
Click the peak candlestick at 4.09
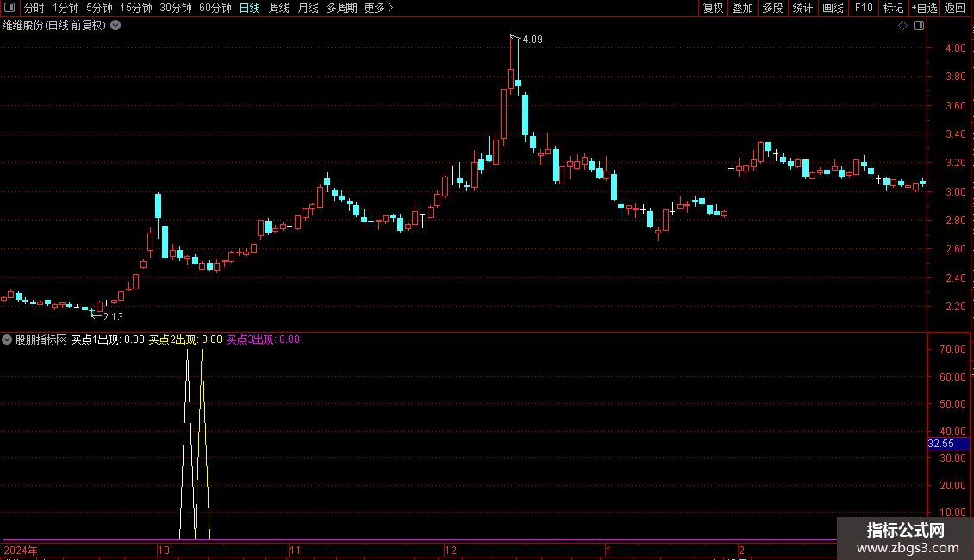(x=510, y=78)
